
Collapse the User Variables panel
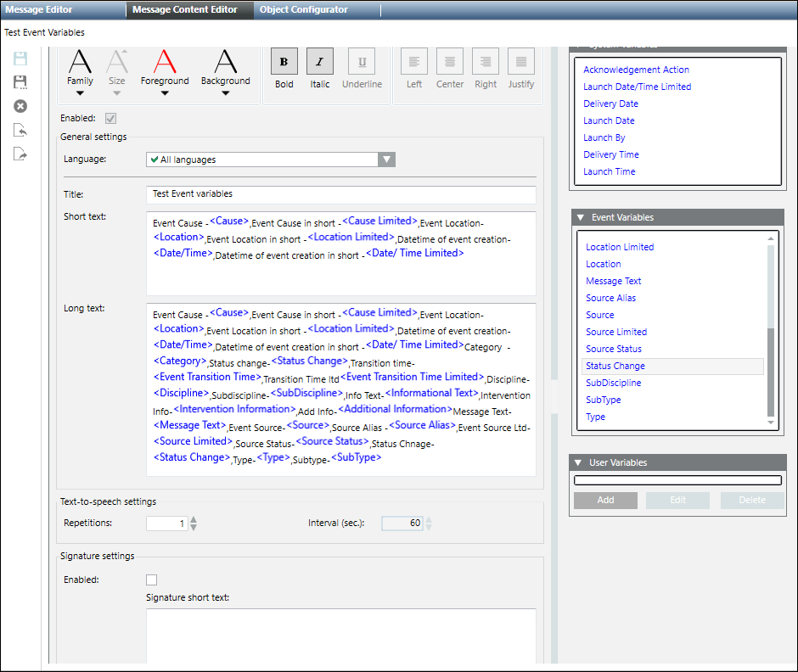pos(579,463)
